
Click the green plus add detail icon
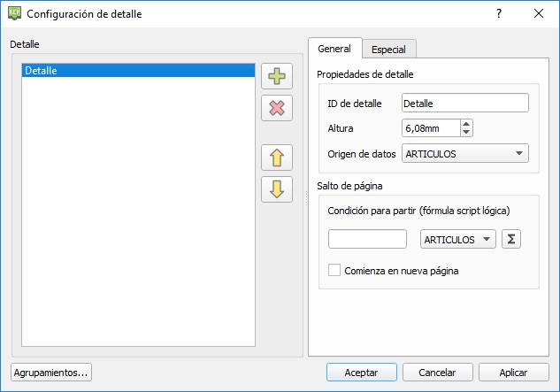[276, 77]
